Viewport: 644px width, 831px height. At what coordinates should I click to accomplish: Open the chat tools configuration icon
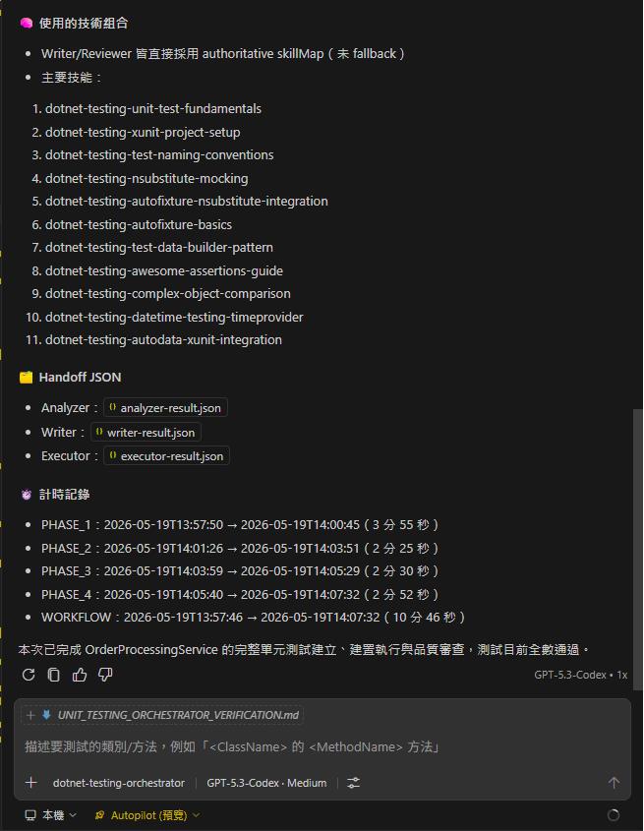click(353, 782)
